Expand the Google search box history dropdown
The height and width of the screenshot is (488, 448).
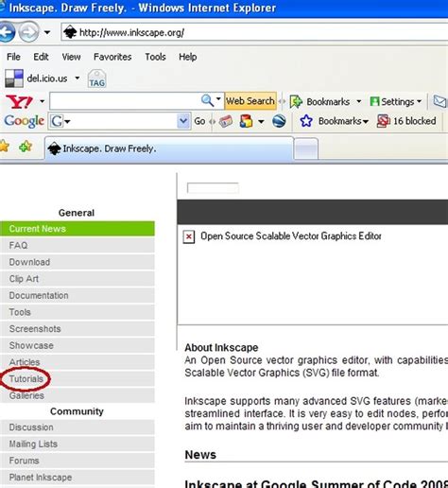click(183, 121)
